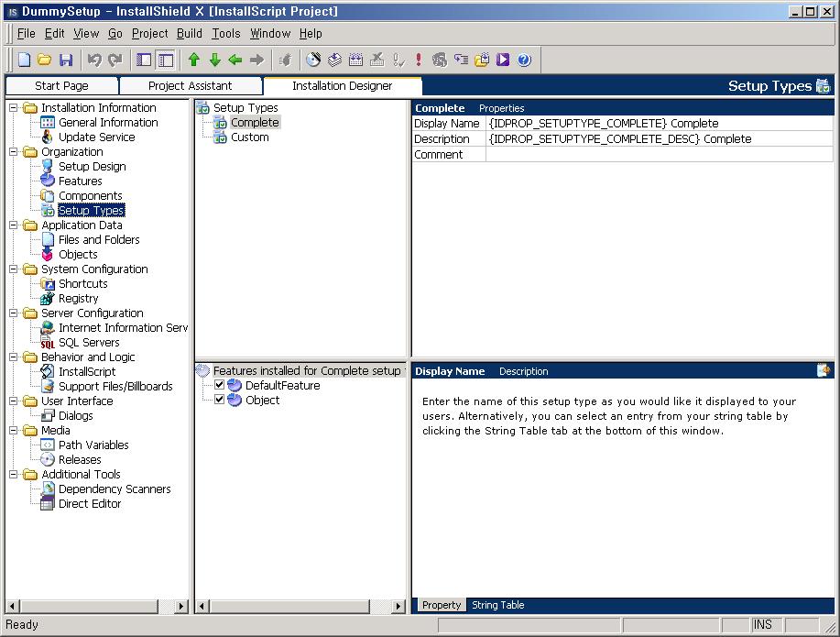The image size is (840, 637).
Task: Uncheck the Object feature checkbox
Action: (219, 400)
